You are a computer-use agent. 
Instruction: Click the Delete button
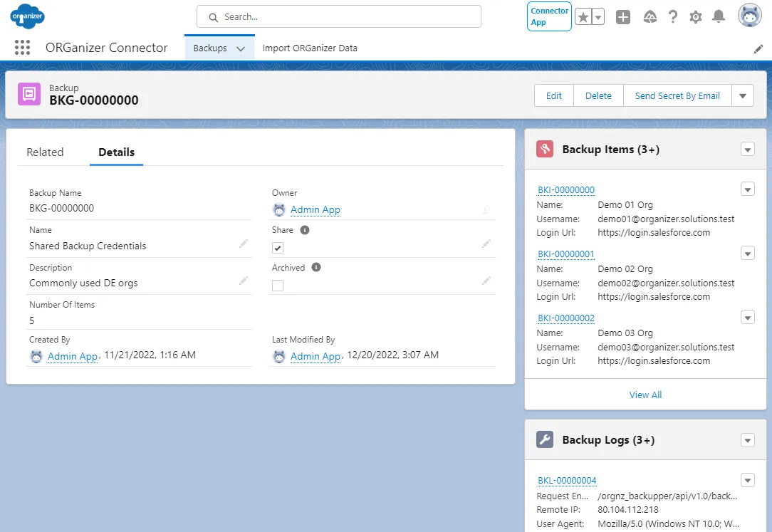click(598, 95)
